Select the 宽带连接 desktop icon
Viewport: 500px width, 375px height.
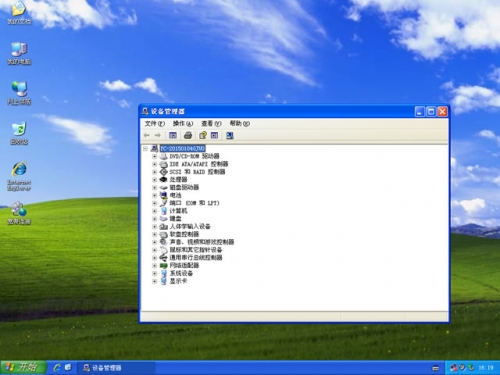(x=19, y=213)
